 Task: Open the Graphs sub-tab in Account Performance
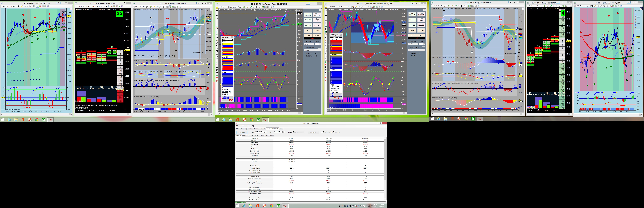[x=244, y=136]
